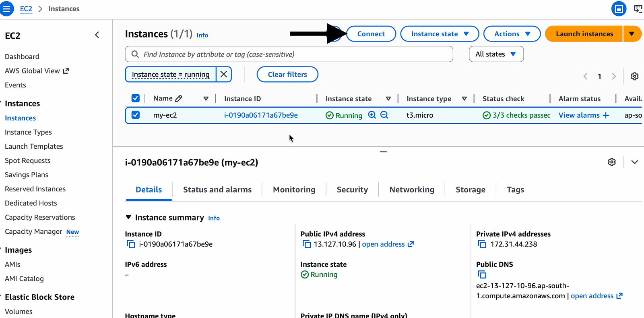Go to Dashboard in the sidebar
The image size is (644, 318).
(22, 57)
